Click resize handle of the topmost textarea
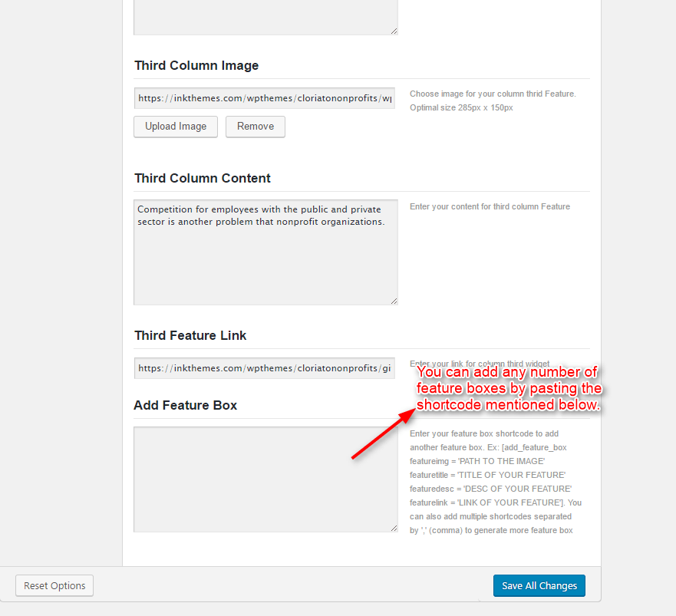This screenshot has height=616, width=676. point(394,31)
